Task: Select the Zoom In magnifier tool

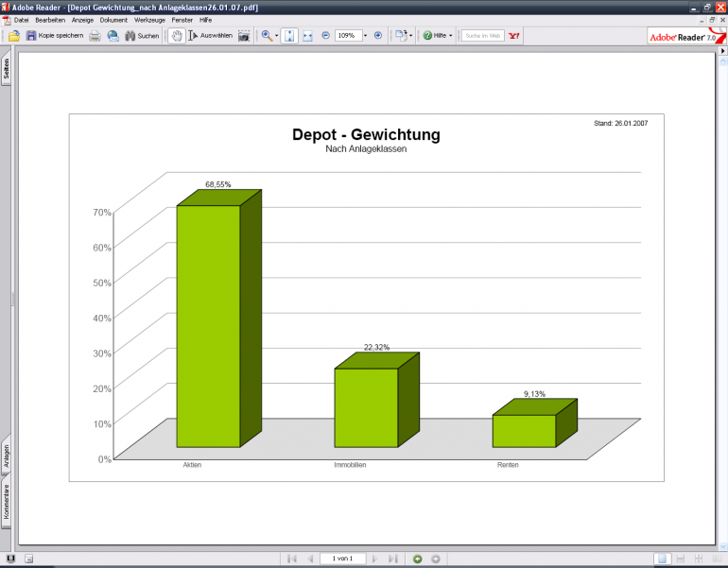Action: point(267,36)
